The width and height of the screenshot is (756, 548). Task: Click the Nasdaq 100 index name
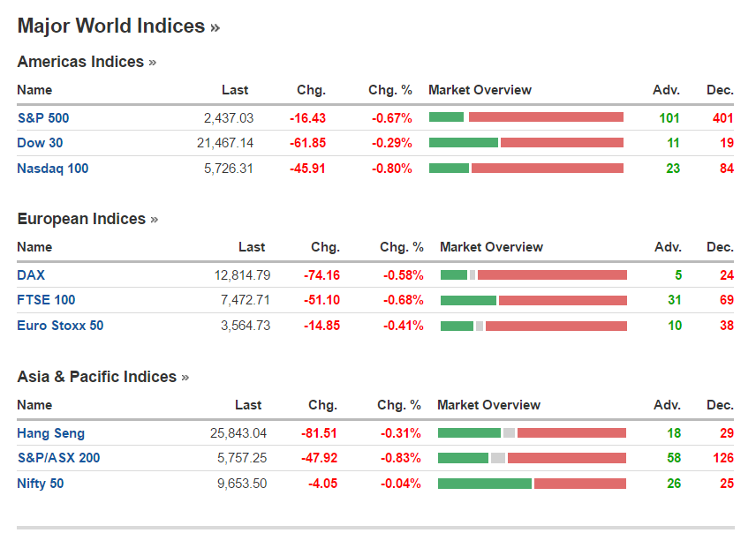(53, 169)
